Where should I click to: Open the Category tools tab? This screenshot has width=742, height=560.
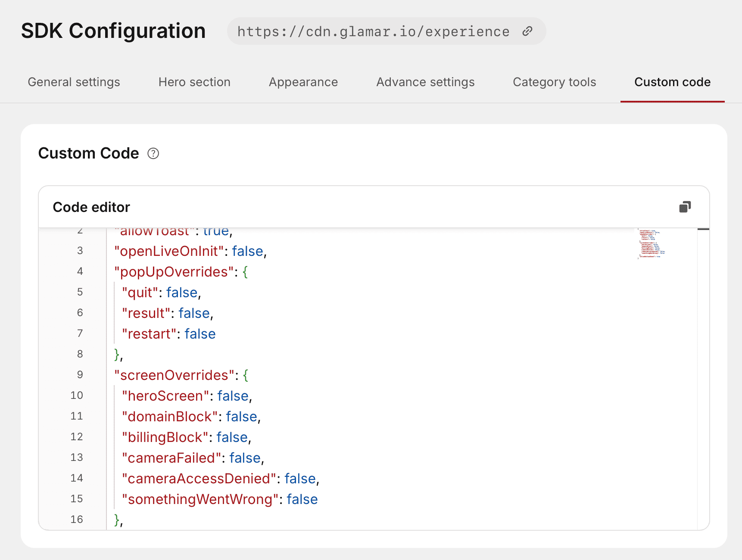click(x=554, y=82)
